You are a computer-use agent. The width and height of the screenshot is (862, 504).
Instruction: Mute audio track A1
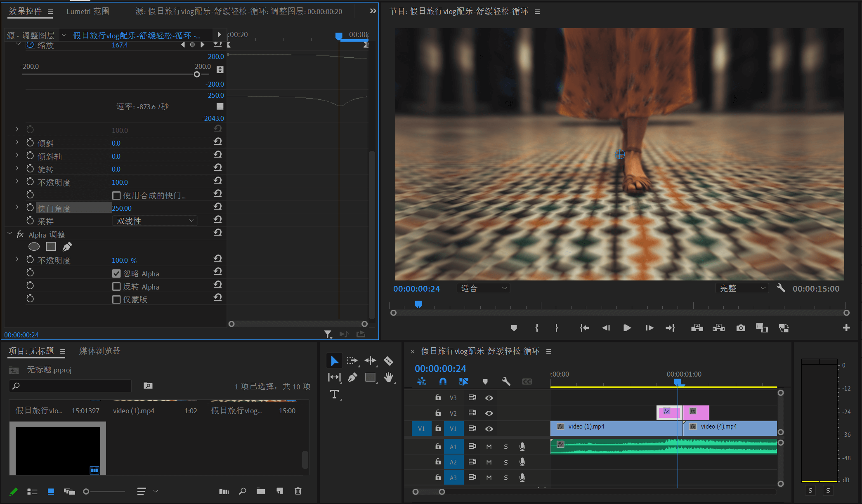(x=489, y=446)
